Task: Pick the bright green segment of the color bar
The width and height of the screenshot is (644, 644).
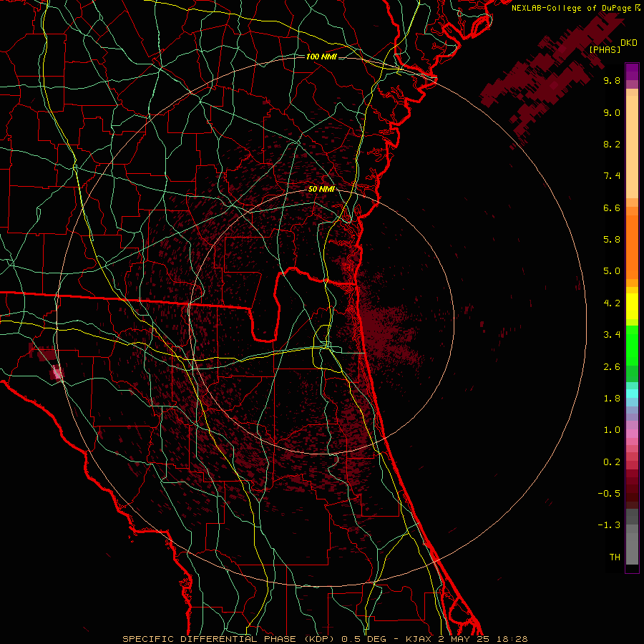Action: pos(632,346)
